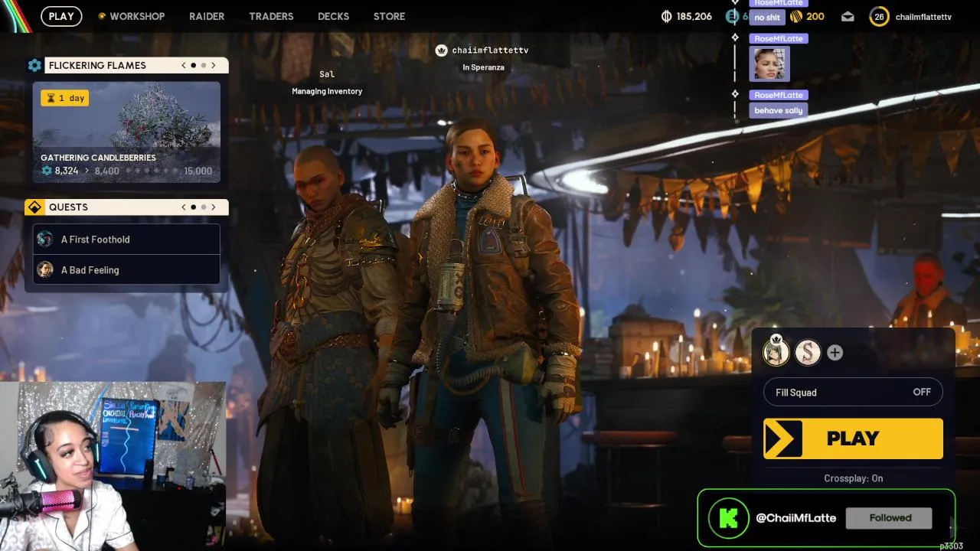The height and width of the screenshot is (551, 980).
Task: Select second page dot in Quests header
Action: pos(204,207)
